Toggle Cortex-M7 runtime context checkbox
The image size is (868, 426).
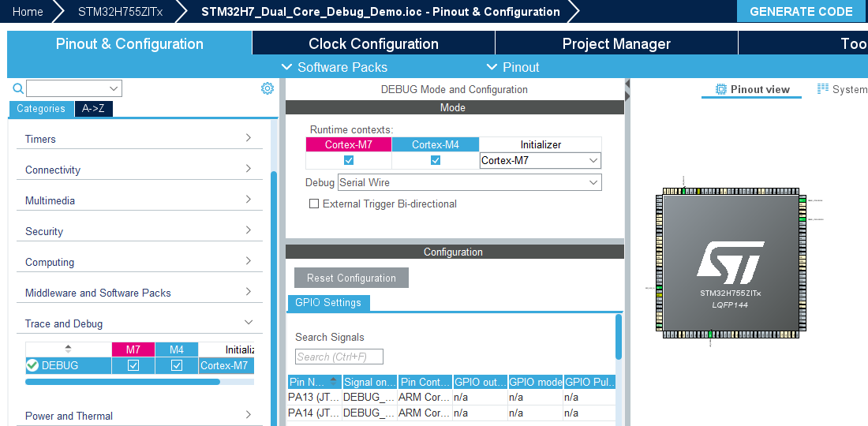pos(349,160)
